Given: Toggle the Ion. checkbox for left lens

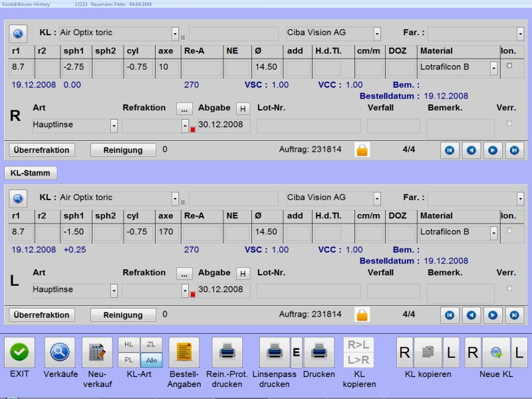Looking at the screenshot, I should point(509,231).
